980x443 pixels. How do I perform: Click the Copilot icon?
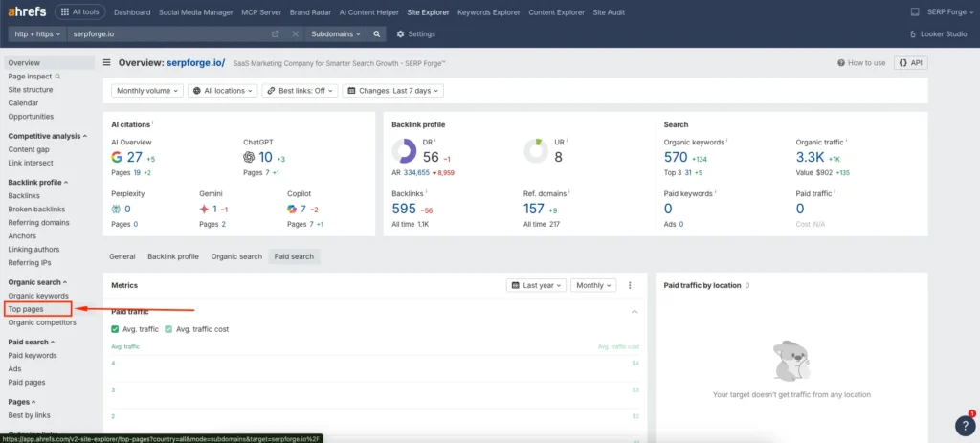pos(292,209)
